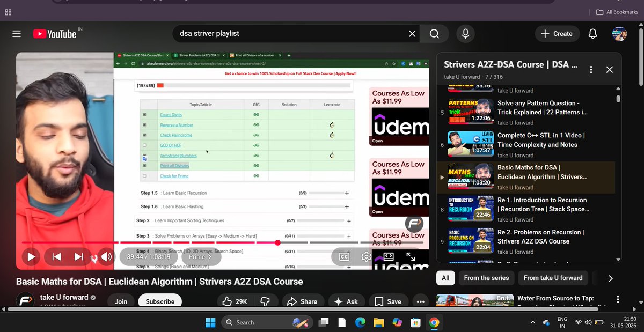Open the notifications bell
Image resolution: width=644 pixels, height=332 pixels.
coord(592,34)
